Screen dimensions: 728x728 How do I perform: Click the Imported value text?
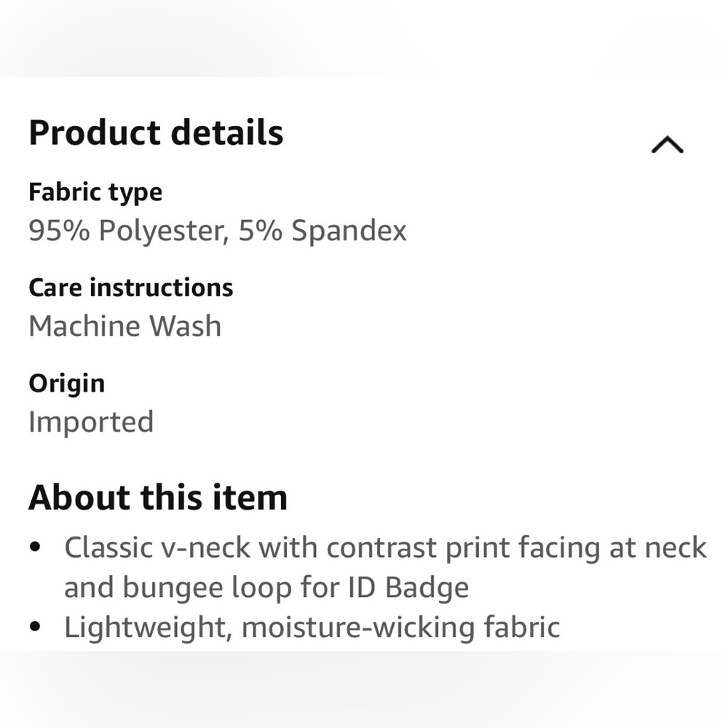pyautogui.click(x=91, y=422)
